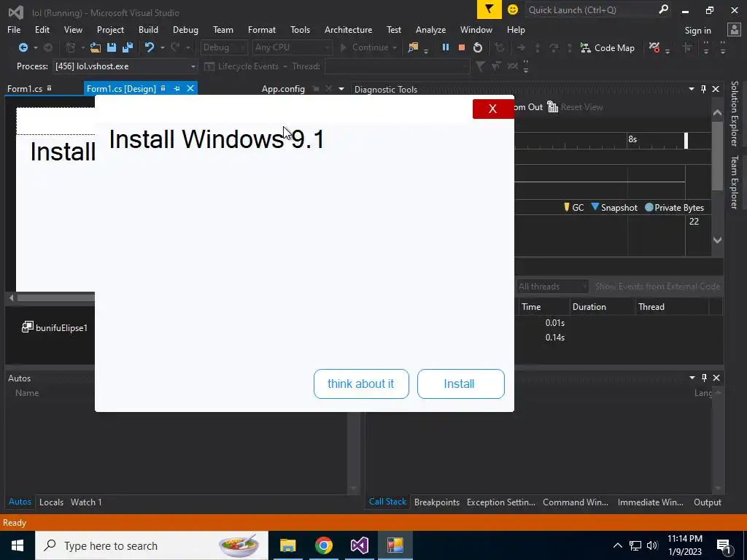Screen dimensions: 747x560
Task: Open the Solution Explorer side tab
Action: [735, 114]
